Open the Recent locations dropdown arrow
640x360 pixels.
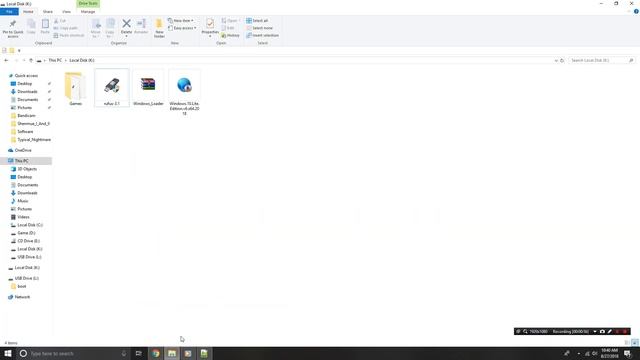point(24,60)
